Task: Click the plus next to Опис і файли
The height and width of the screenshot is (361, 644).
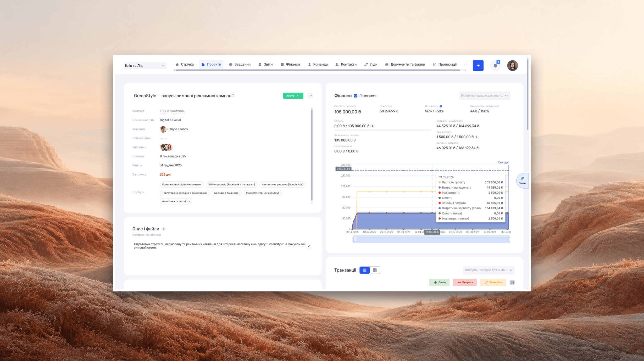Action: tap(164, 229)
